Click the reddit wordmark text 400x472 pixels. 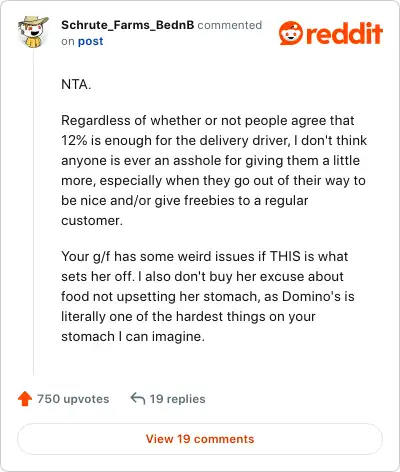tap(344, 33)
